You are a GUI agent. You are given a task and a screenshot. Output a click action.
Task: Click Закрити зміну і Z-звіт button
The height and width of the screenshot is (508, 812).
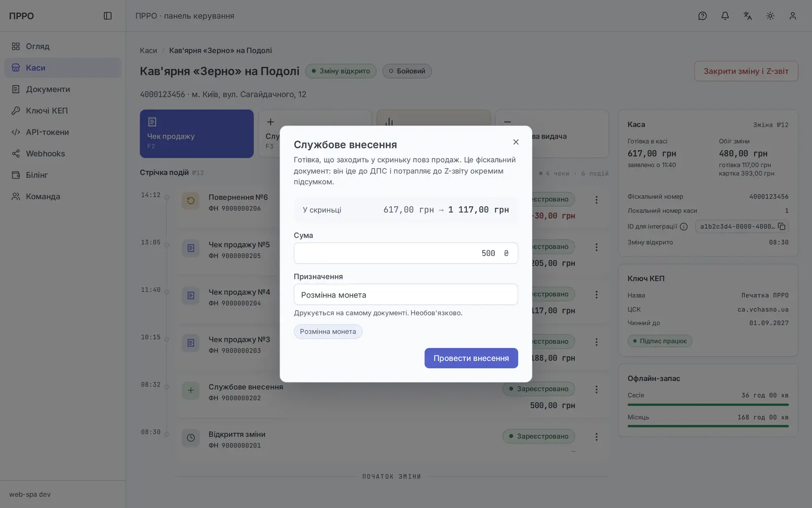[x=746, y=71]
